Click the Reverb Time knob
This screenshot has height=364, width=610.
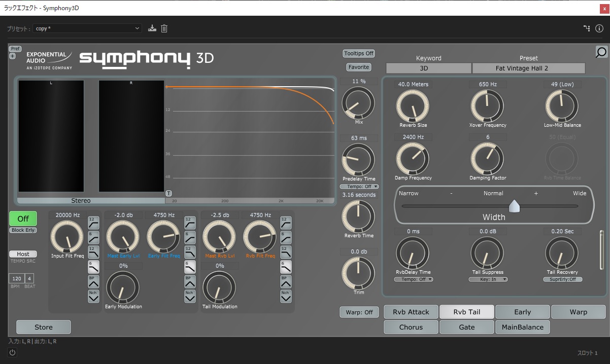coord(358,216)
